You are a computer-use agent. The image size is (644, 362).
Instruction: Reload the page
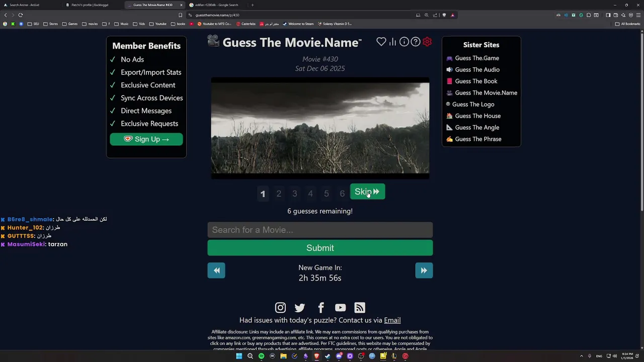(21, 15)
